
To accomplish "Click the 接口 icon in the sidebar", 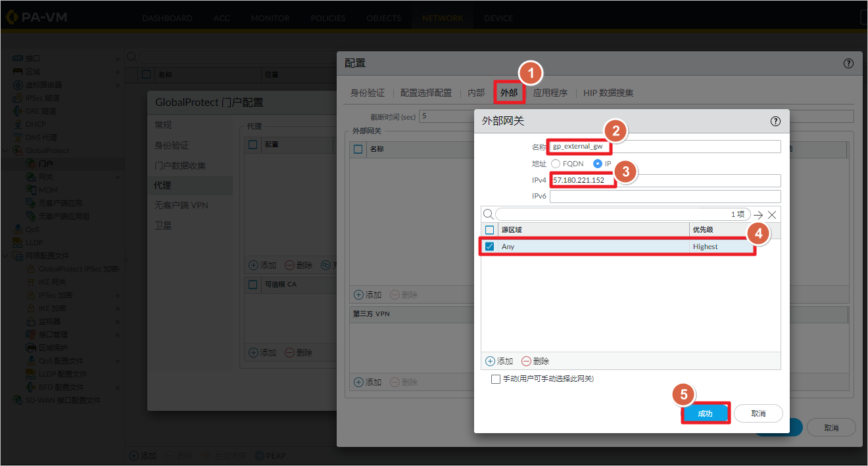I will click(18, 58).
